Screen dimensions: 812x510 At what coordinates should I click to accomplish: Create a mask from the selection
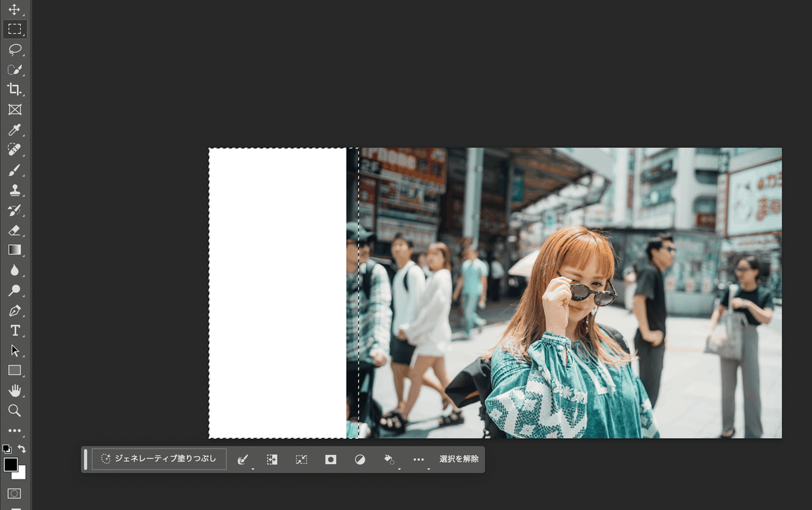[330, 459]
